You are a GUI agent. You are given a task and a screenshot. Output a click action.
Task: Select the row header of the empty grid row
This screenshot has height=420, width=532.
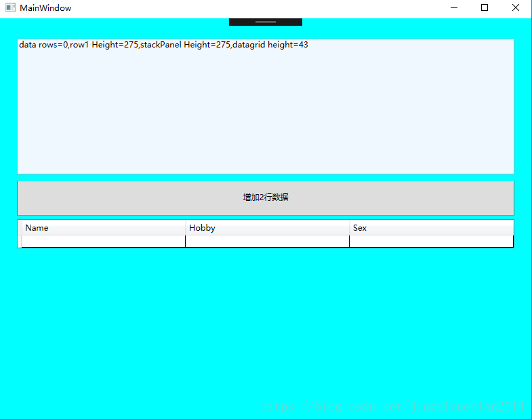(20, 242)
